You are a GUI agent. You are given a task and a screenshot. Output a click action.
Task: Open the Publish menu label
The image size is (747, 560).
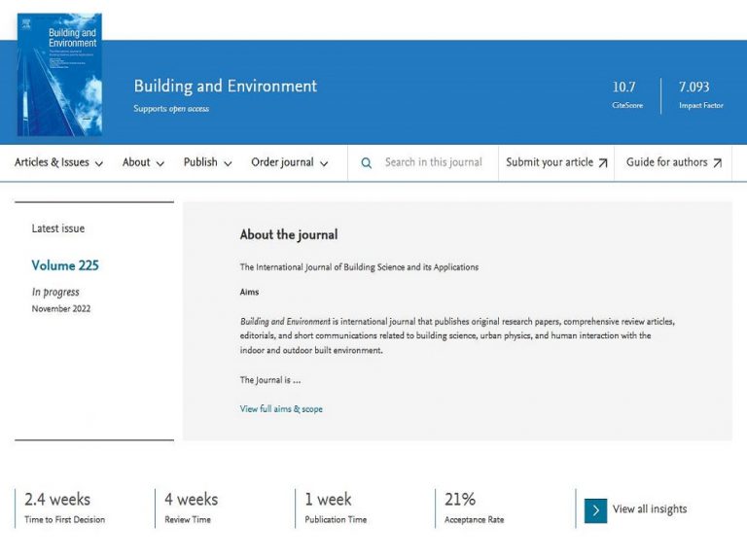coord(200,162)
